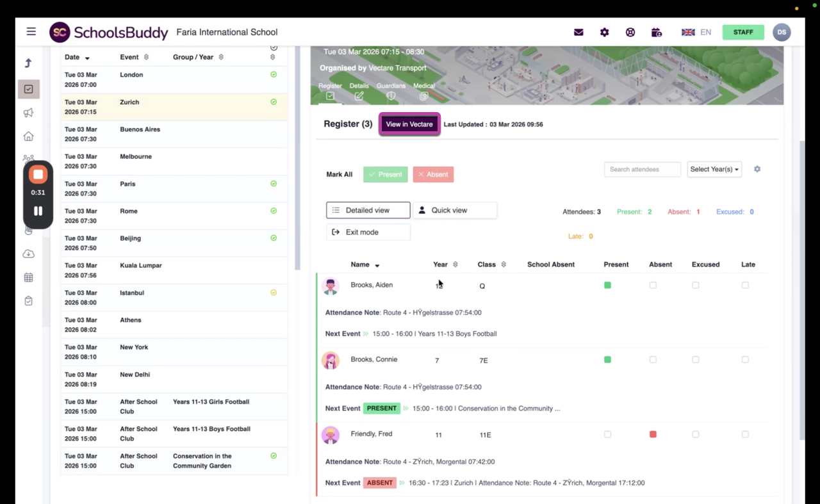
Task: Open the bookings calendar icon near the top
Action: coord(656,31)
